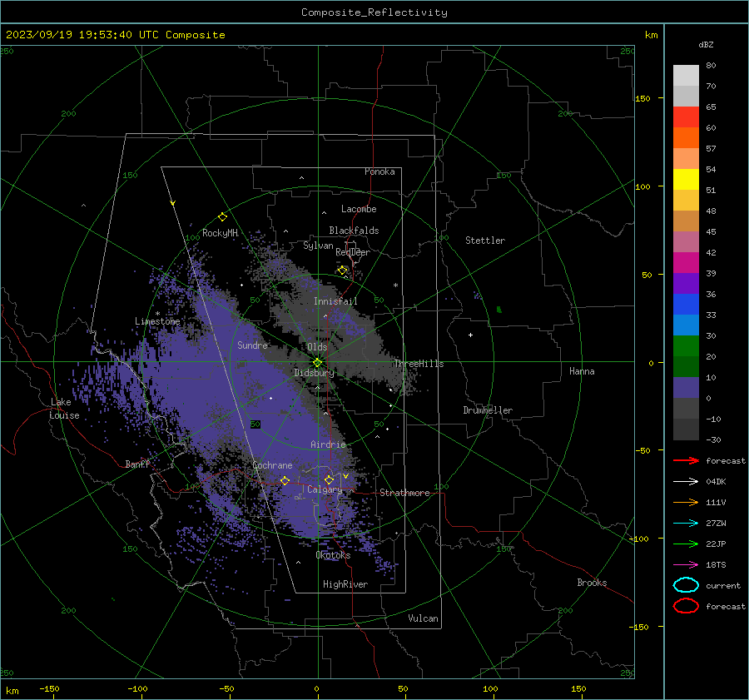Click the Lake Louise label
The height and width of the screenshot is (700, 749).
click(64, 409)
